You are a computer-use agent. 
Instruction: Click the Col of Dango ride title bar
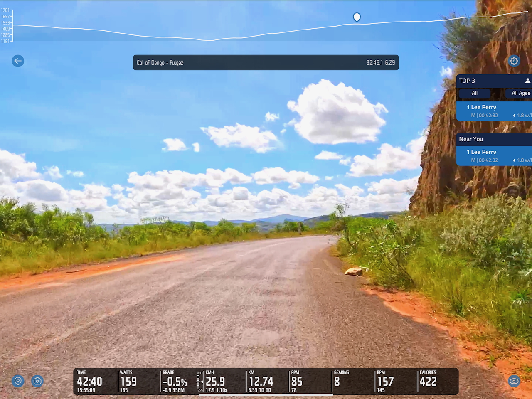click(266, 63)
